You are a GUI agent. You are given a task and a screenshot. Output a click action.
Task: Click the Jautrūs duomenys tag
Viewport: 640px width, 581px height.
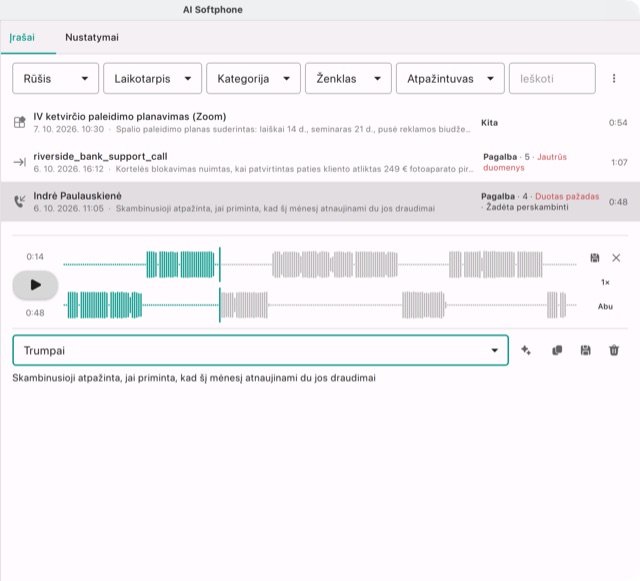tap(525, 162)
